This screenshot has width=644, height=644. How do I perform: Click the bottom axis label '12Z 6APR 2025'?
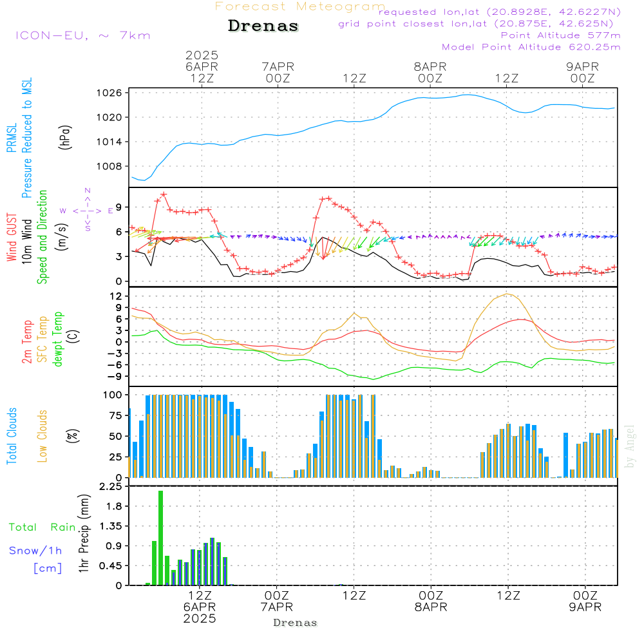(x=200, y=607)
